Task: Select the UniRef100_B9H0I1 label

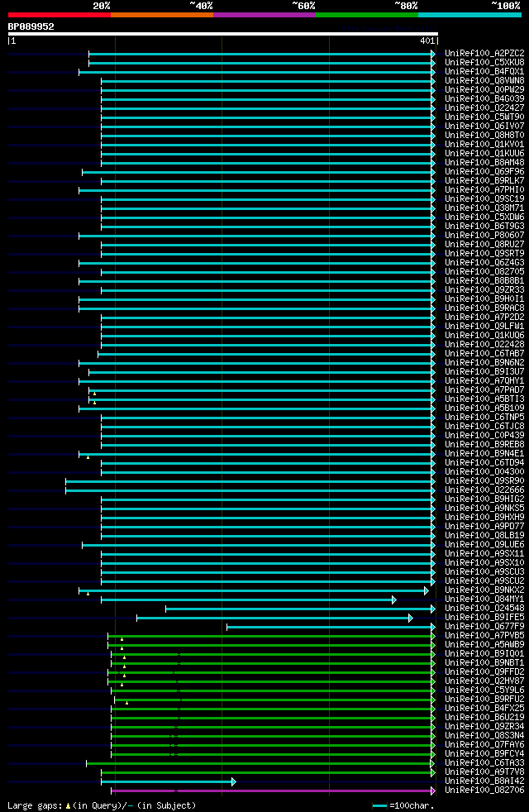Action: coord(484,299)
